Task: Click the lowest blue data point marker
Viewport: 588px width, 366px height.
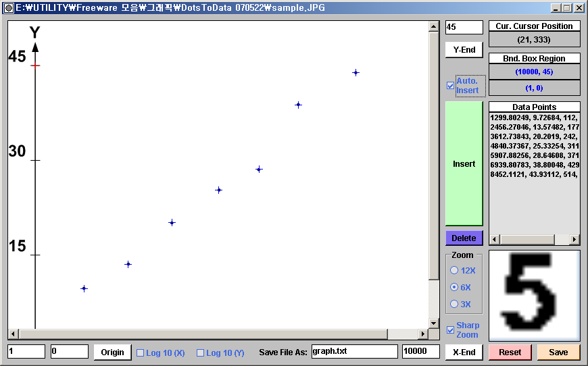Action: (84, 288)
